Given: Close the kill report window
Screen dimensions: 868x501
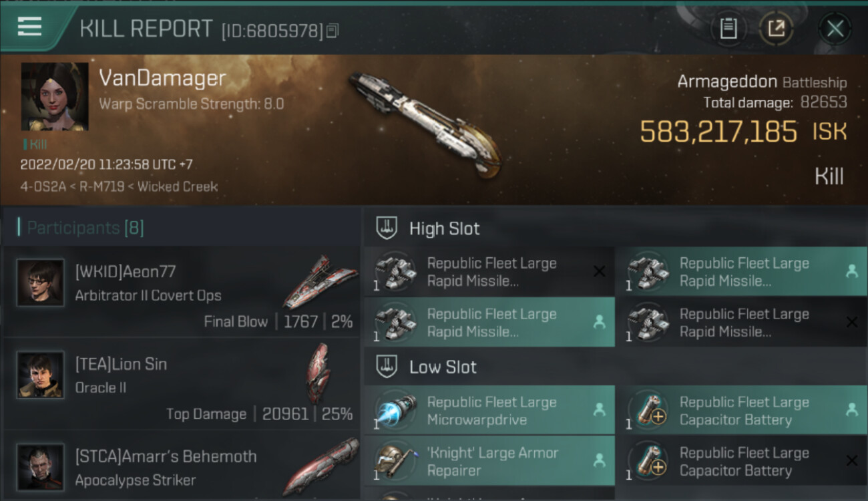Looking at the screenshot, I should click(x=835, y=29).
